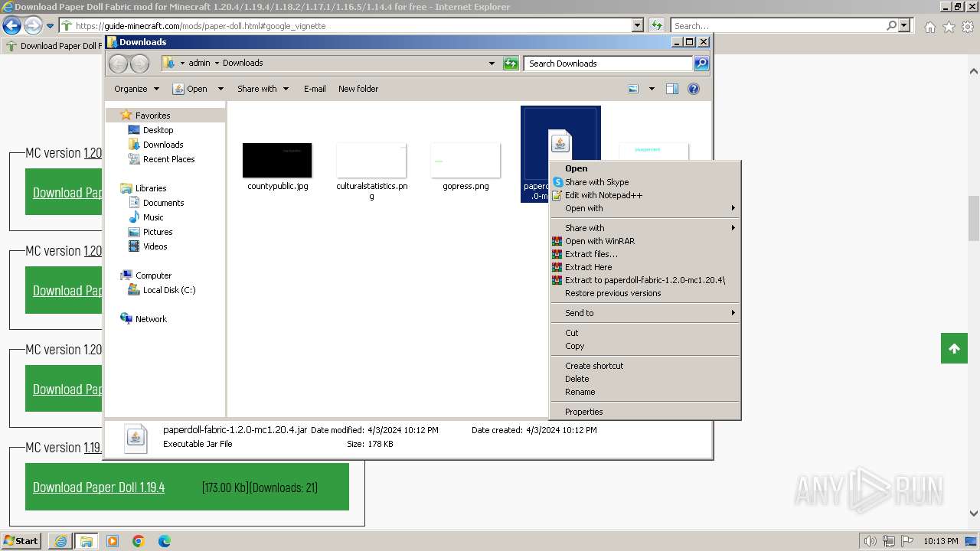
Task: Open the Organize dropdown menu
Action: [x=136, y=89]
